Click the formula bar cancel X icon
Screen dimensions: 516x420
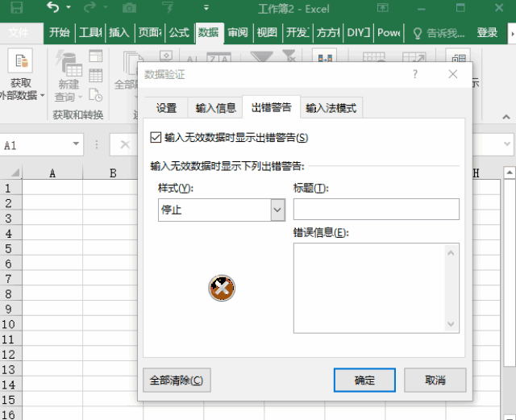[x=125, y=144]
